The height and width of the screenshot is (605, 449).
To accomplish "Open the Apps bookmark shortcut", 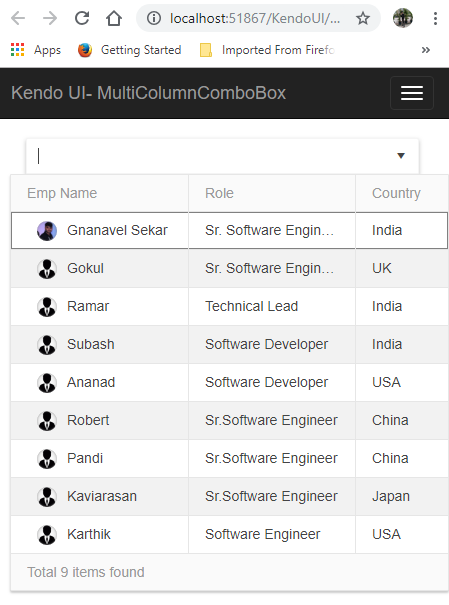I will pyautogui.click(x=36, y=50).
